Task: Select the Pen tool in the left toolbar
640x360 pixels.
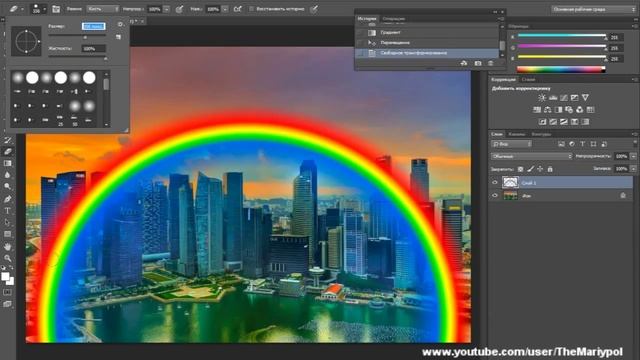Action: [7, 199]
